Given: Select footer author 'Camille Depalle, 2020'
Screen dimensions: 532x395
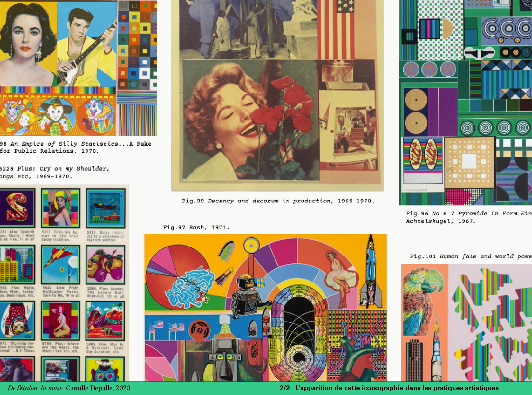Looking at the screenshot, I should coord(98,388).
